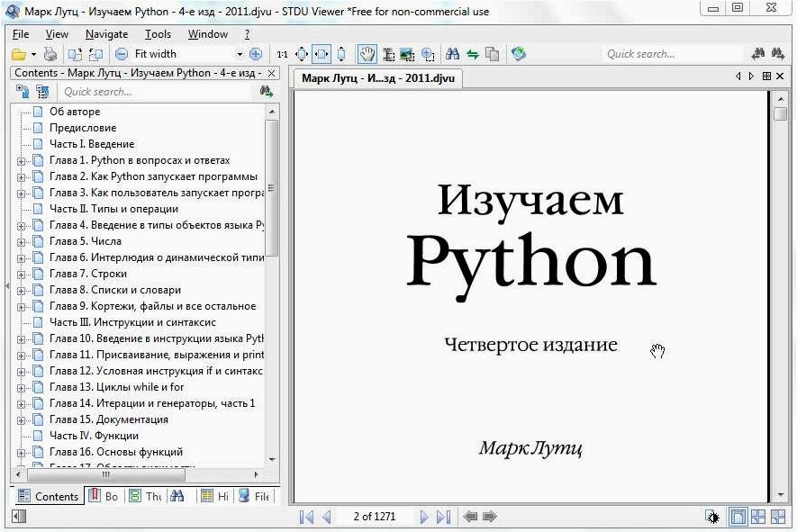The image size is (797, 532).
Task: Switch to the Contents tab
Action: point(48,496)
